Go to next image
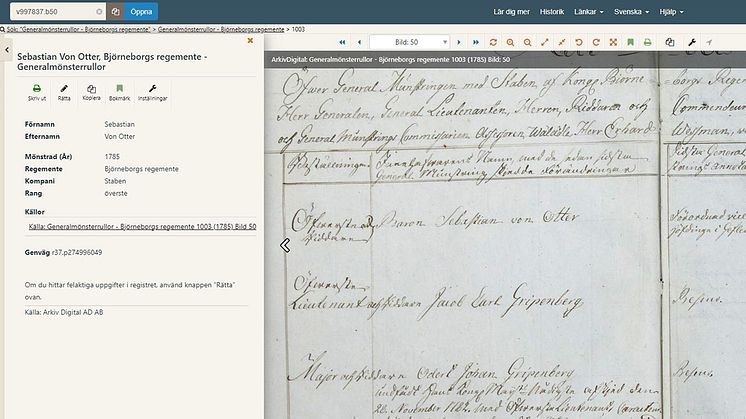The image size is (746, 419). tap(459, 42)
